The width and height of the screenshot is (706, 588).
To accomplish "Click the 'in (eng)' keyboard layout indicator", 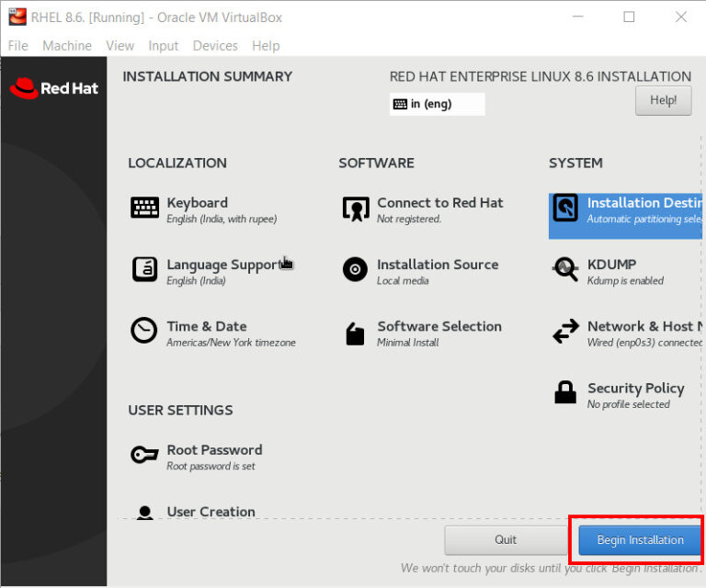I will (x=437, y=104).
